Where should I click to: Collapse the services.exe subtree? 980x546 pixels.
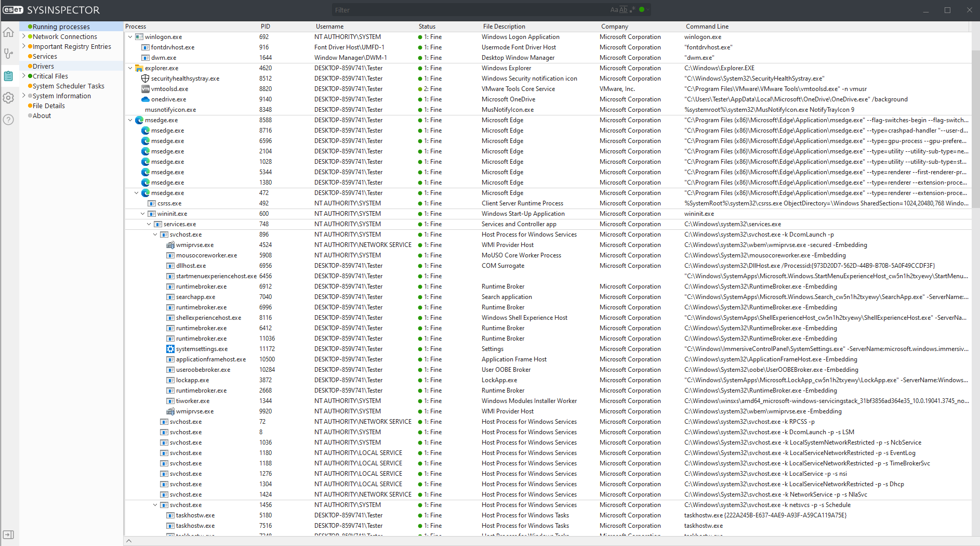149,224
